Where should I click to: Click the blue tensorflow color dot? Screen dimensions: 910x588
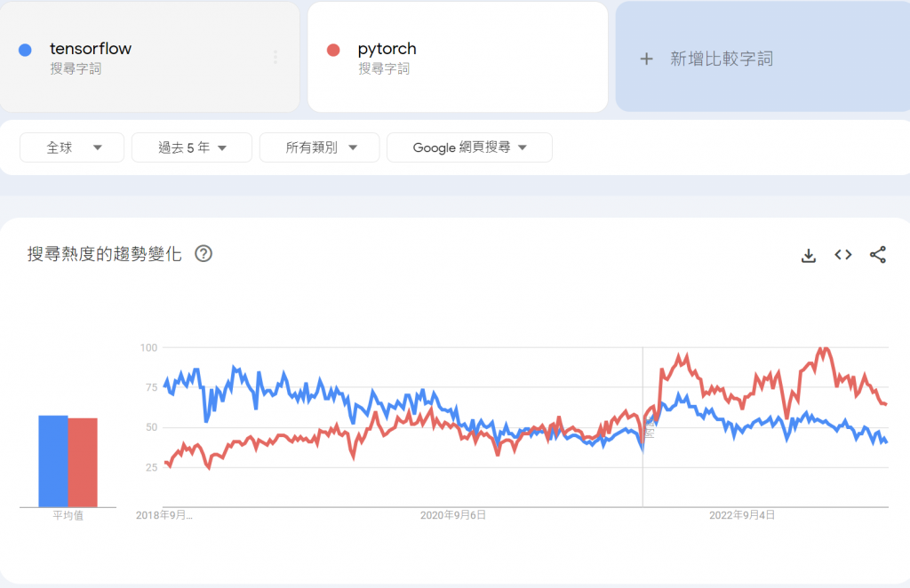[x=26, y=50]
